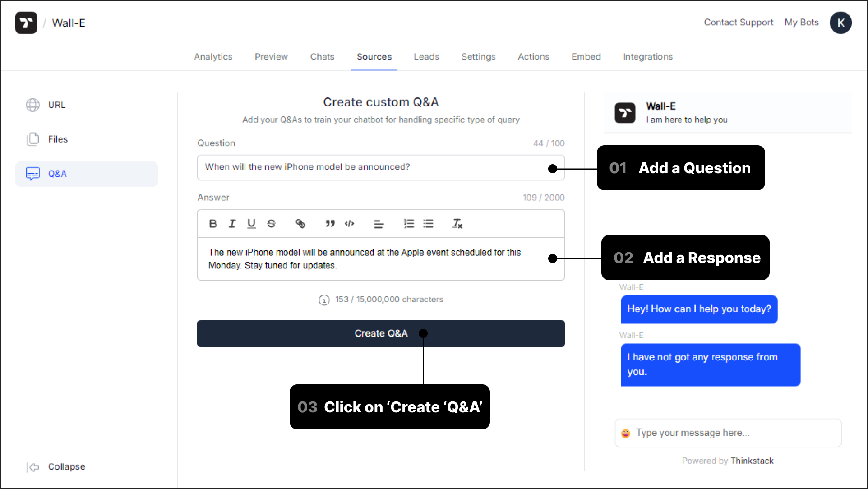Viewport: 868px width, 489px height.
Task: Click the unordered list icon
Action: click(428, 224)
